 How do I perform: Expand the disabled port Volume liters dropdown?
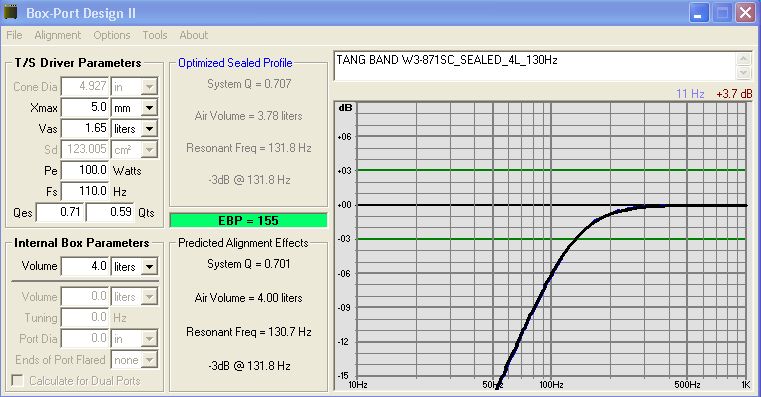click(149, 297)
